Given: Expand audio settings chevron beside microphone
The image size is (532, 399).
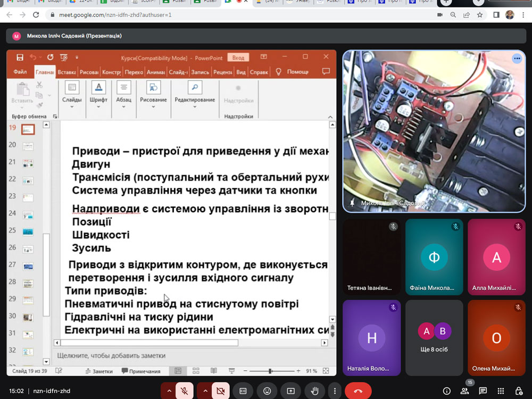Looking at the screenshot, I should point(169,391).
